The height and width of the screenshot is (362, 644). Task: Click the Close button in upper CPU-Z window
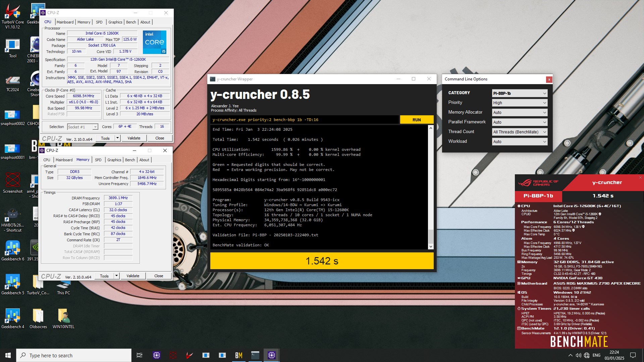click(x=160, y=138)
